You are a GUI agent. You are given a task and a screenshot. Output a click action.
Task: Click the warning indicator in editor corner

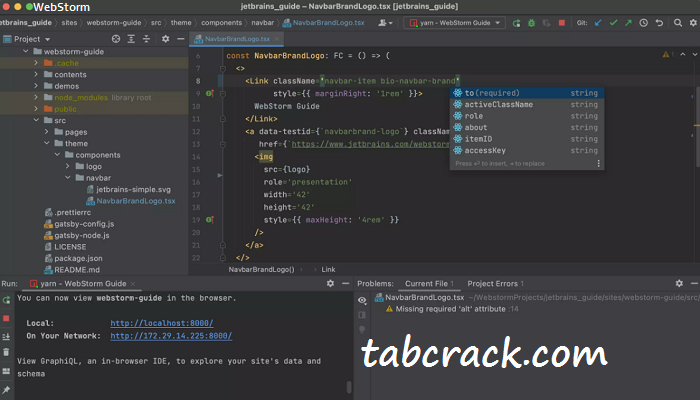pos(668,54)
